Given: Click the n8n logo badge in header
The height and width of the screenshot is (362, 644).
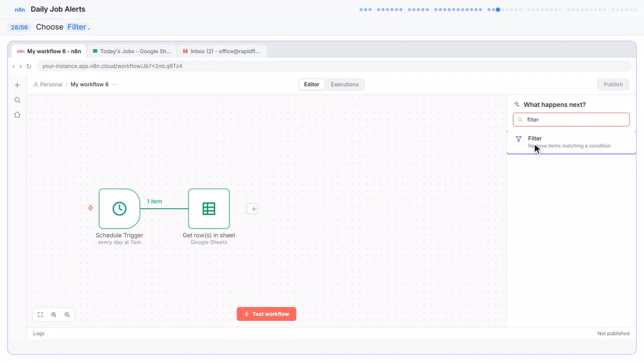Looking at the screenshot, I should coord(20,10).
